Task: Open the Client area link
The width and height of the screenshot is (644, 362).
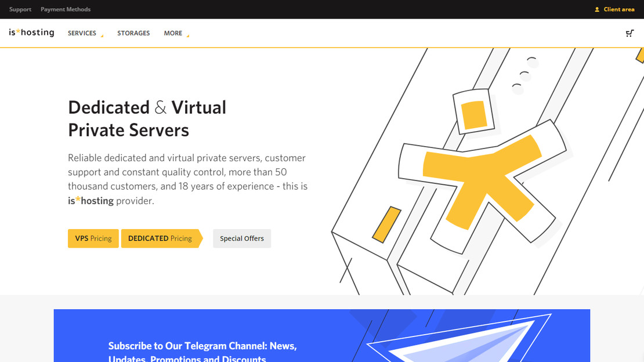Action: pyautogui.click(x=618, y=9)
